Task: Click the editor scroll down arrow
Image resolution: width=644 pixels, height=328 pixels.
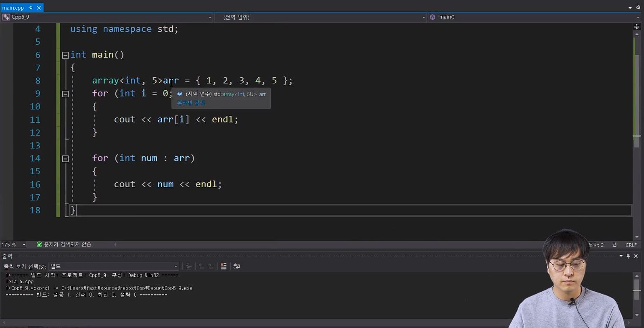Action: [637, 237]
